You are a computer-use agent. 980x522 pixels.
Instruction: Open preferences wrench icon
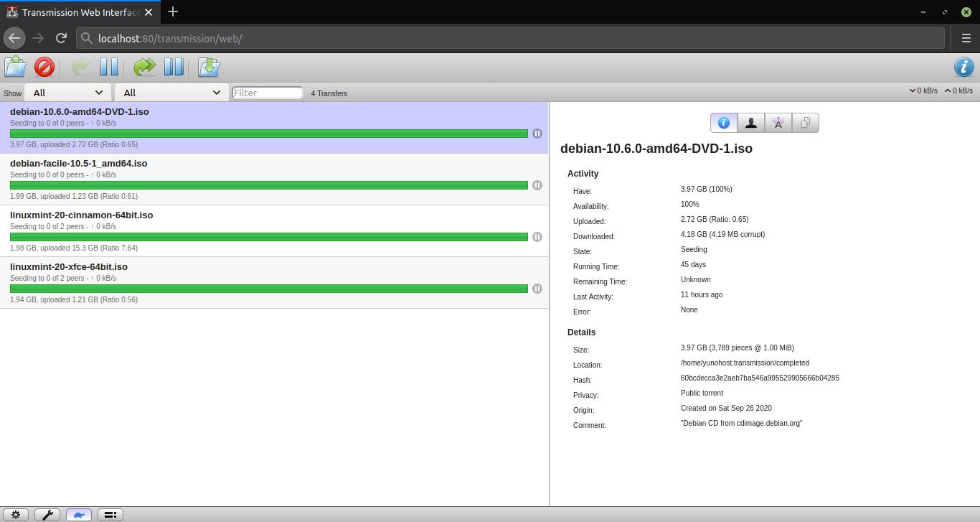(47, 515)
